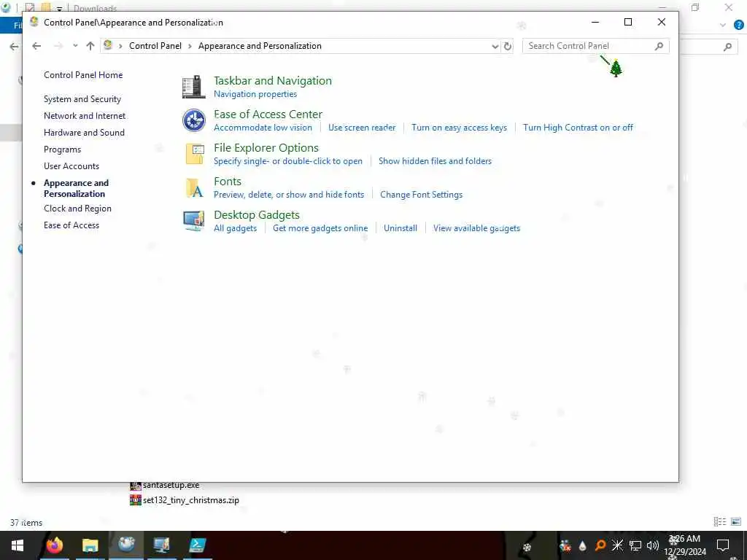Click Uninstall gadgets link
The width and height of the screenshot is (747, 560).
coord(400,228)
